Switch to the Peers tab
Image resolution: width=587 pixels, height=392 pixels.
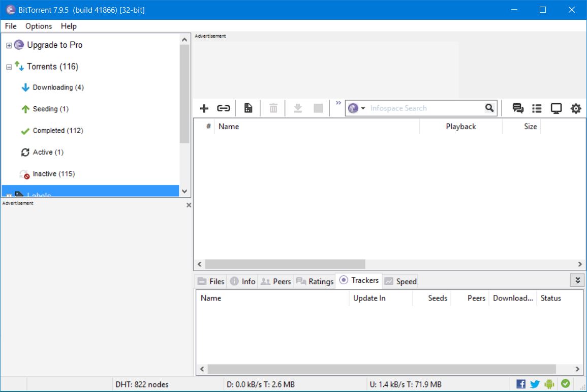click(275, 281)
